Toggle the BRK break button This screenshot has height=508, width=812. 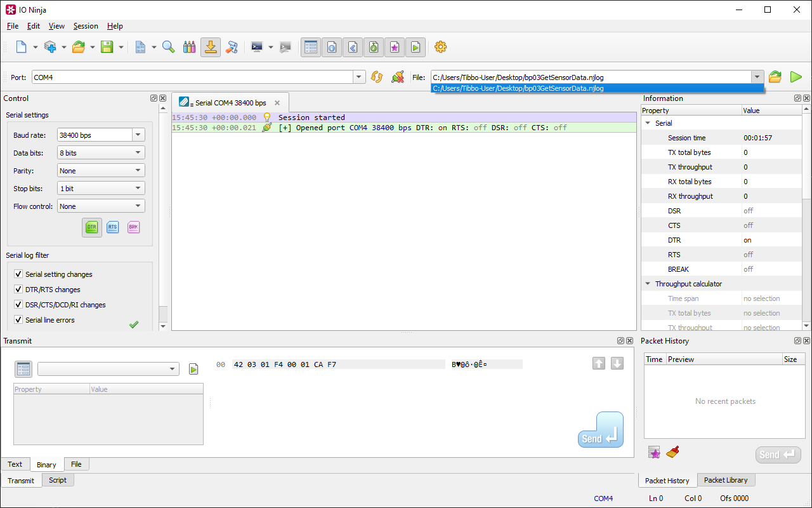click(x=133, y=227)
